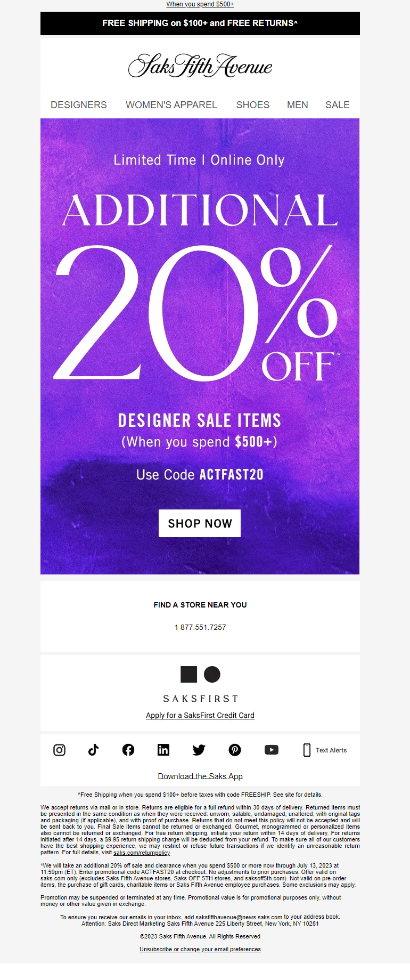Open the Instagram social icon

(x=60, y=750)
